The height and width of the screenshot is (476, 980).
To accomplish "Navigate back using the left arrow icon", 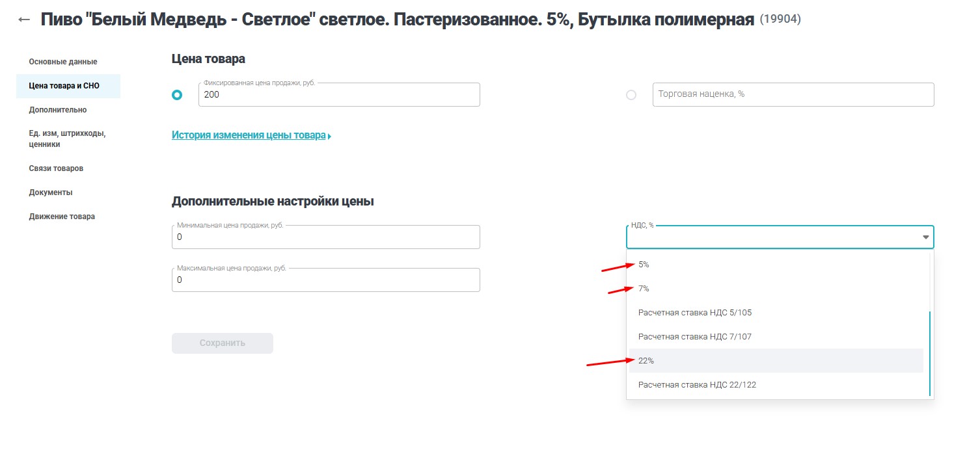I will coord(23,19).
